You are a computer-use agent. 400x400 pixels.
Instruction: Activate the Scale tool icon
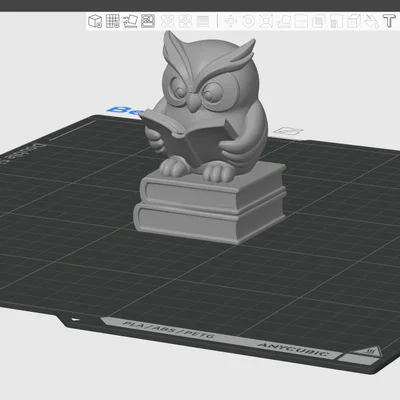click(266, 21)
